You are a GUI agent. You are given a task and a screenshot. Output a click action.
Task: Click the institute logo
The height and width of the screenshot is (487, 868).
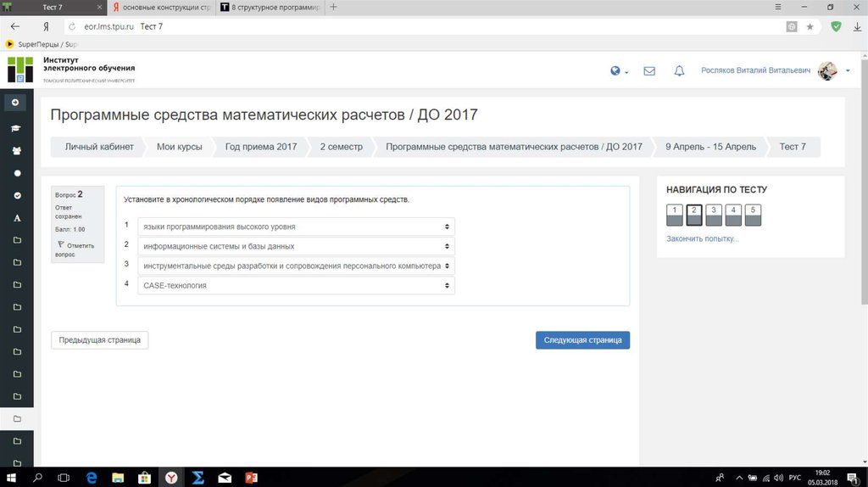click(x=20, y=70)
